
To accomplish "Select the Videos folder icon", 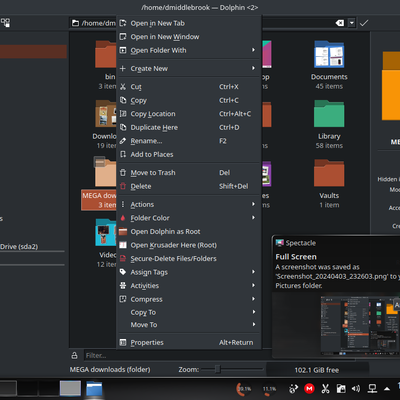I will coord(106,232).
